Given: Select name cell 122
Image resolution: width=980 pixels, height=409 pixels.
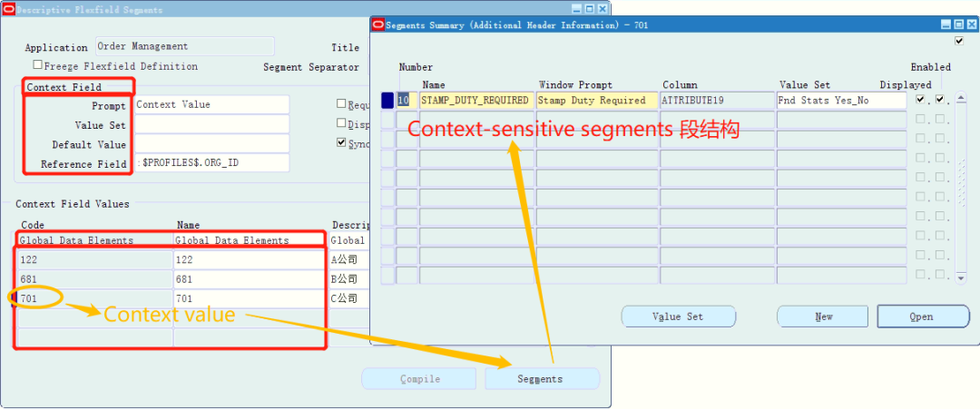Looking at the screenshot, I should pos(250,259).
